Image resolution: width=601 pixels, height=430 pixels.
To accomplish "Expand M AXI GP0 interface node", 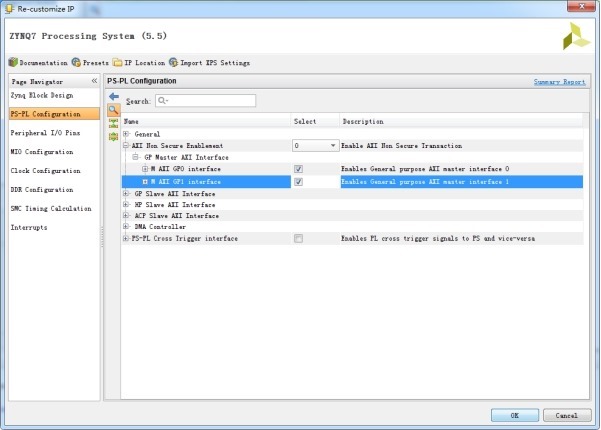I will click(x=145, y=169).
